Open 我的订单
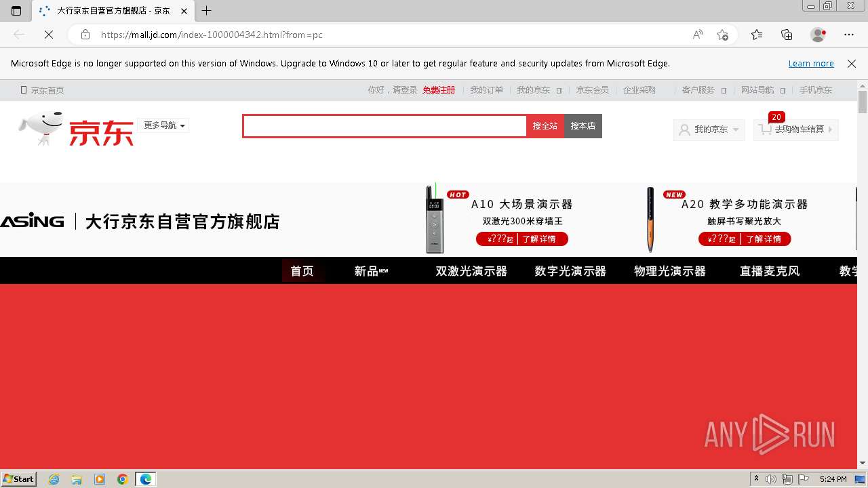This screenshot has height=488, width=868. coord(487,90)
